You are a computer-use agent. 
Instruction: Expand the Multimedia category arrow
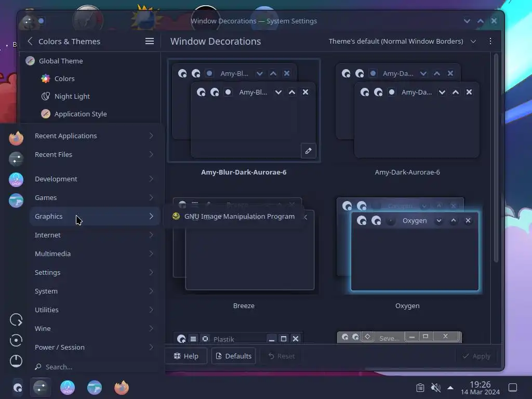pos(151,254)
